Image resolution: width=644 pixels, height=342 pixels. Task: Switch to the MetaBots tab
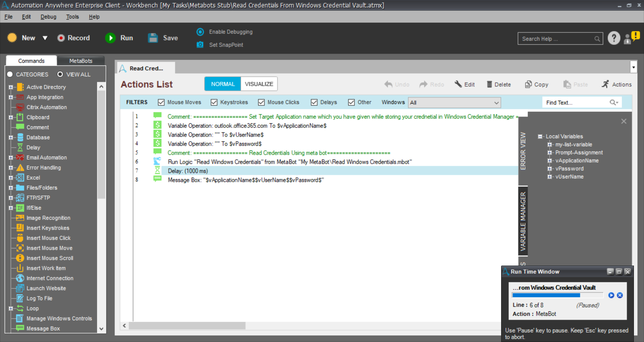[81, 61]
